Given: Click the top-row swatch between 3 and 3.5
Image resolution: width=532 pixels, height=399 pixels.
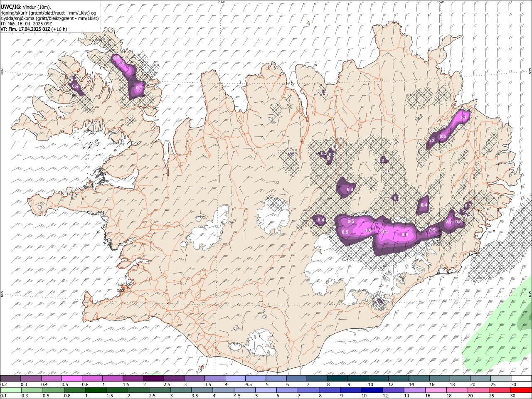Looking at the screenshot, I should pyautogui.click(x=195, y=378).
